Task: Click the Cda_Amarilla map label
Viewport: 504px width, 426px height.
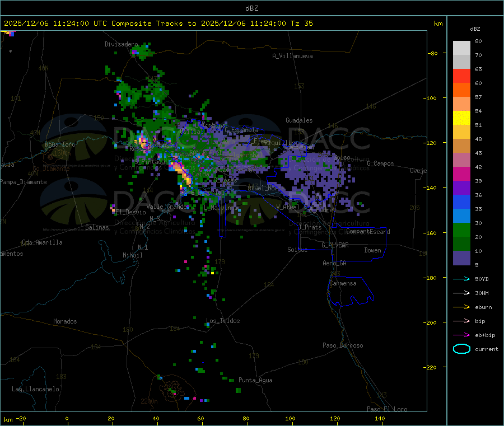Action: pyautogui.click(x=42, y=242)
